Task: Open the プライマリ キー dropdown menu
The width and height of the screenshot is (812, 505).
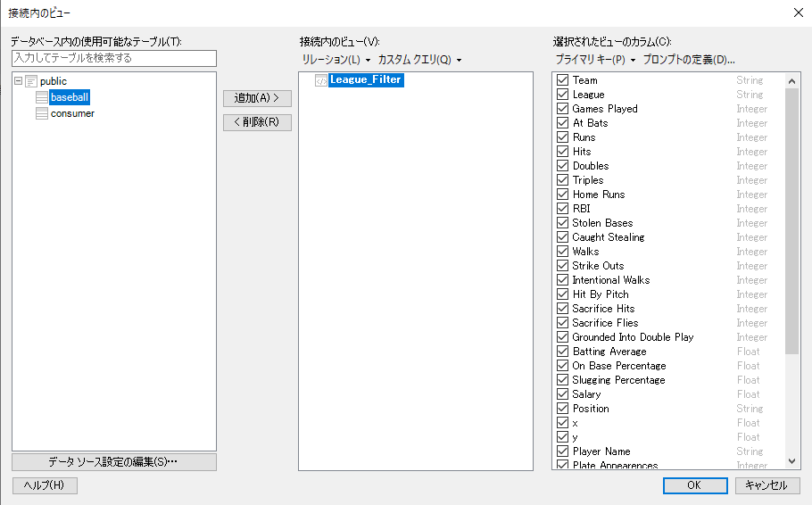Action: pos(595,60)
